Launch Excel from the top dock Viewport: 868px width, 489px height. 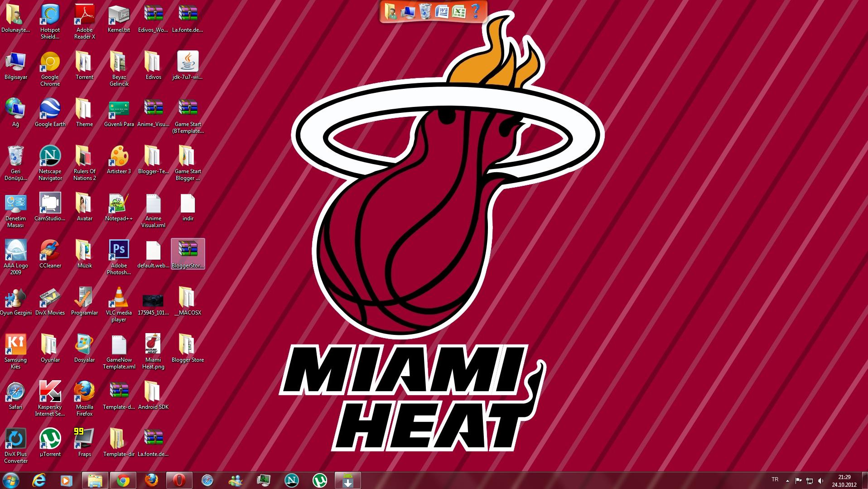(459, 11)
